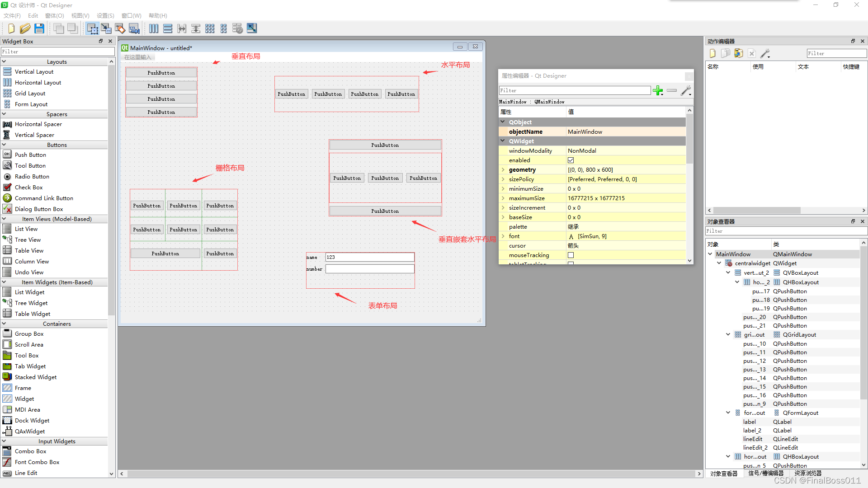Viewport: 868px width, 488px height.
Task: Switch to the 资源浏览器 tab
Action: [x=808, y=473]
